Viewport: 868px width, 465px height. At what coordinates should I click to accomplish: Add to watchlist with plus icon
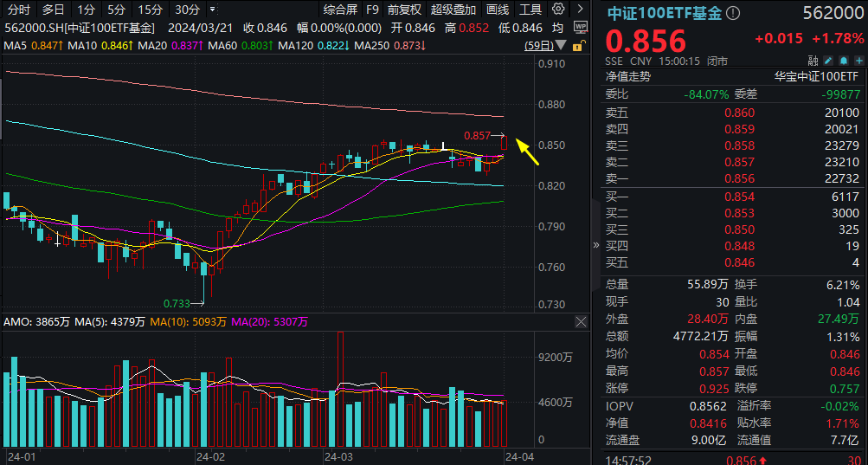coord(859,61)
